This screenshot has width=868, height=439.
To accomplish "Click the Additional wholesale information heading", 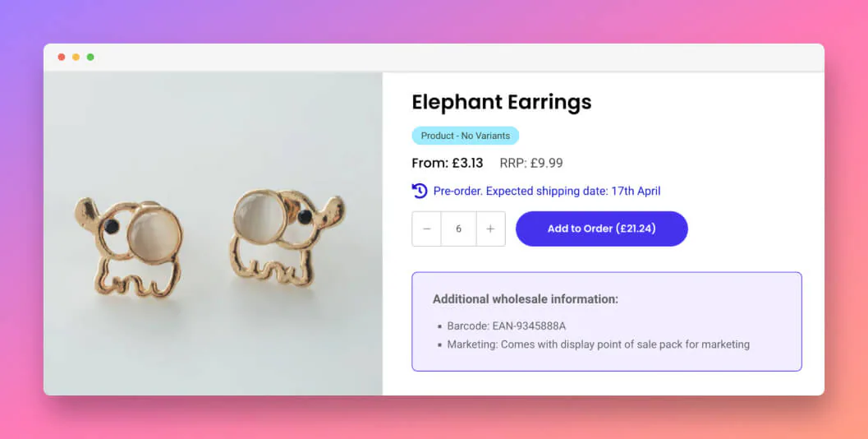I will coord(526,299).
